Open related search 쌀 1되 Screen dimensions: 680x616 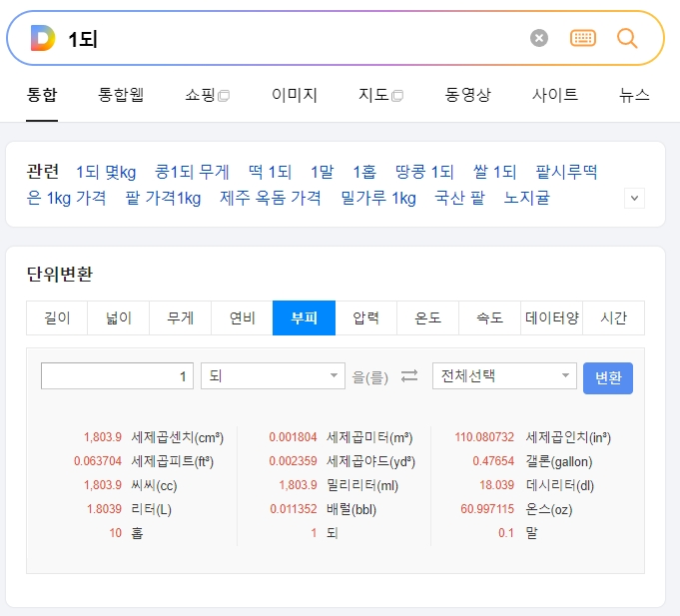coord(494,172)
